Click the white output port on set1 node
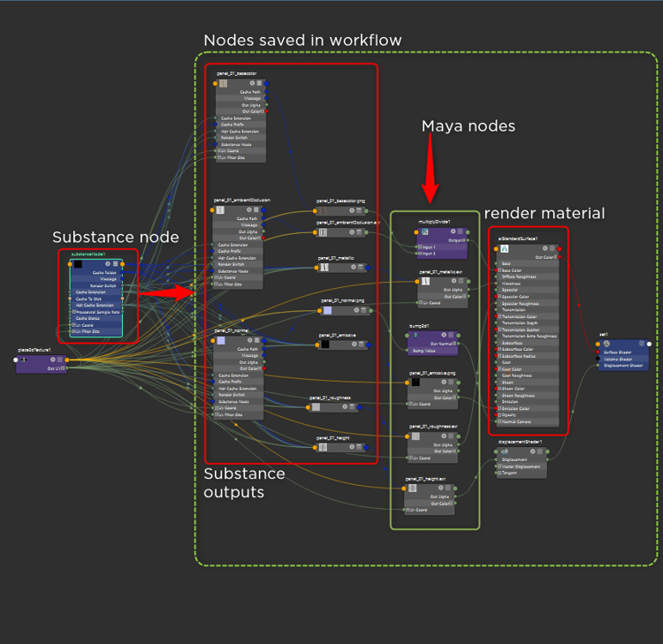 pyautogui.click(x=649, y=344)
